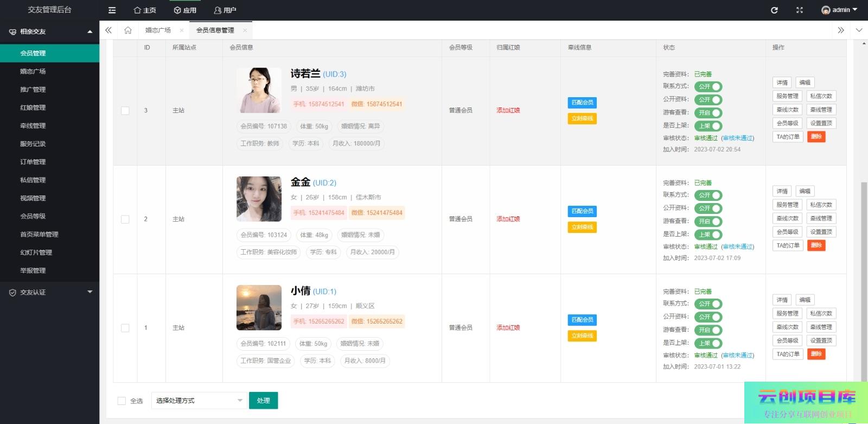Viewport: 868px width, 424px height.
Task: Click the home icon in tab bar
Action: [128, 30]
